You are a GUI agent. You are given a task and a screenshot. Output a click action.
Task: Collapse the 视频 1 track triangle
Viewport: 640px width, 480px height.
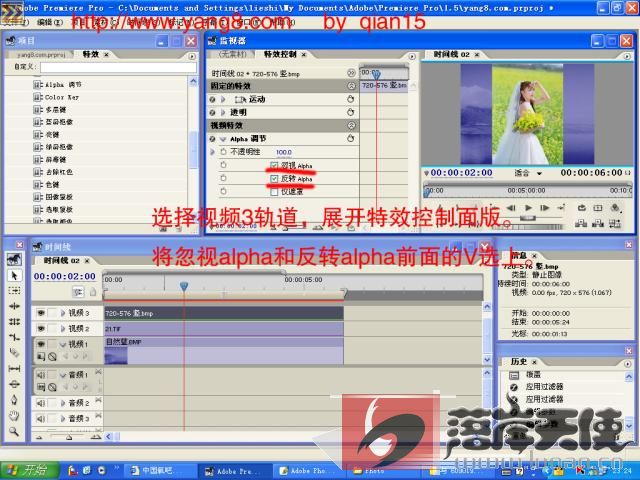[63, 344]
